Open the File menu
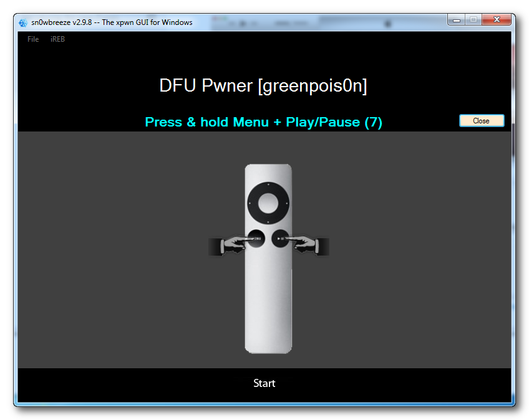The width and height of the screenshot is (529, 420). pos(33,39)
